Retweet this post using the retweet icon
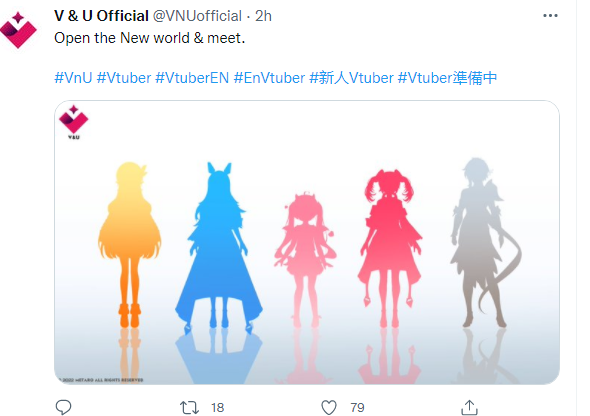The image size is (590, 416). point(189,407)
